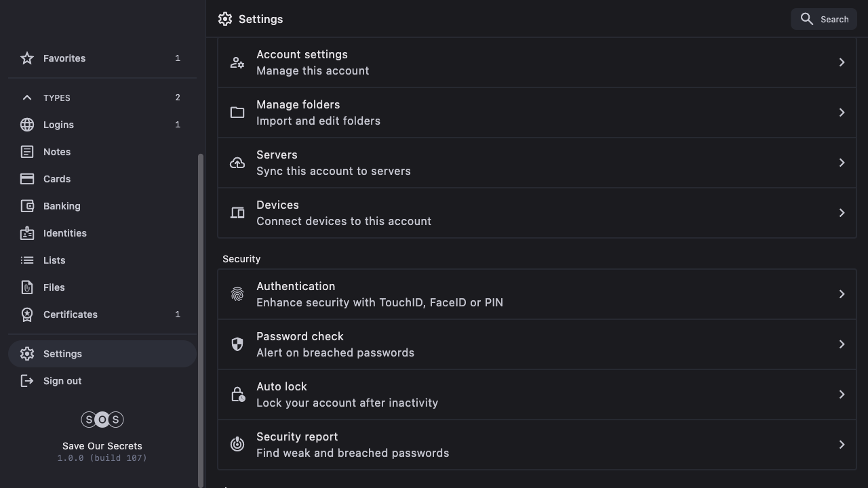Viewport: 868px width, 488px height.
Task: Click the Authentication fingerprint icon
Action: pos(237,294)
